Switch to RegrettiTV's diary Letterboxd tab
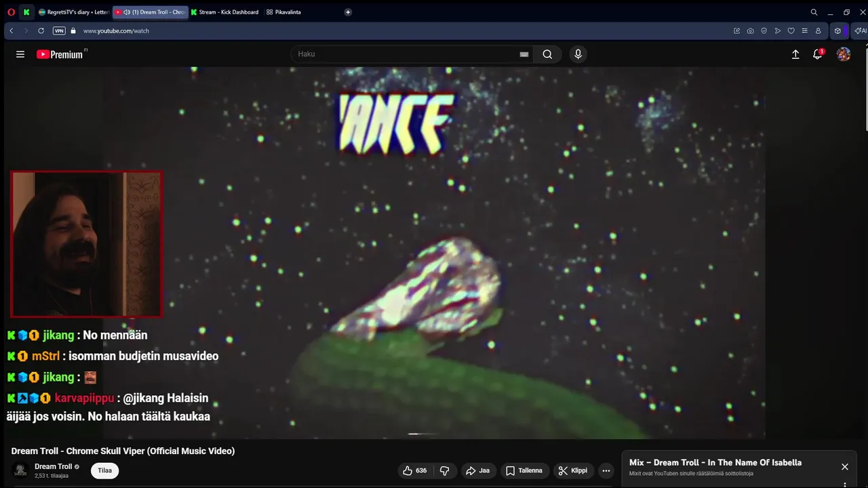Image resolution: width=868 pixels, height=488 pixels. (x=73, y=12)
